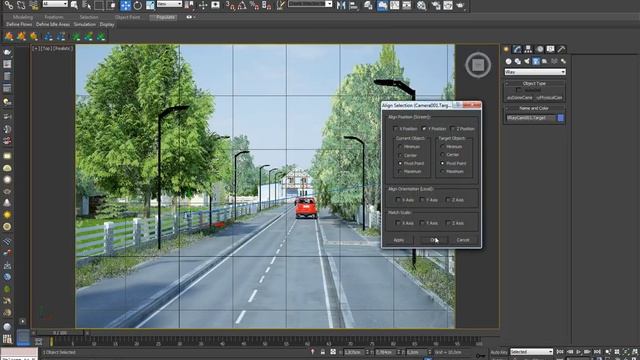Open the blue object color swatch
Image resolution: width=640 pixels, height=360 pixels.
[x=561, y=118]
